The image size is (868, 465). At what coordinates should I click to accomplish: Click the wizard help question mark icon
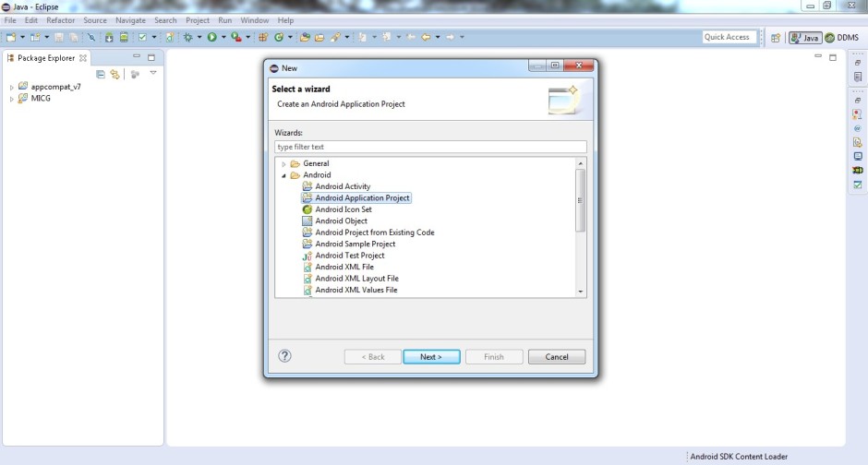pos(285,356)
